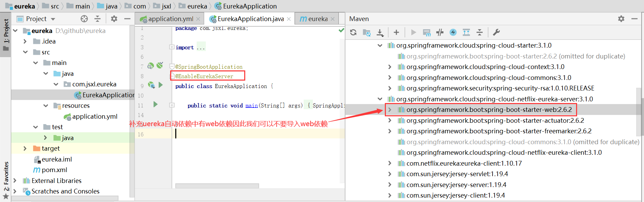Open Project view selector dropdown
The width and height of the screenshot is (644, 202).
tap(53, 19)
